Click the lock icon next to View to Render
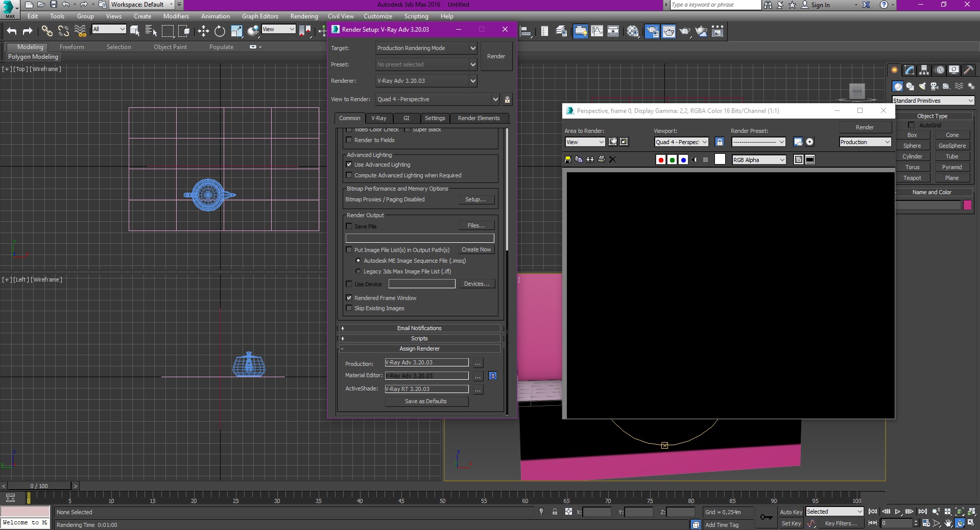The height and width of the screenshot is (530, 980). click(x=507, y=99)
